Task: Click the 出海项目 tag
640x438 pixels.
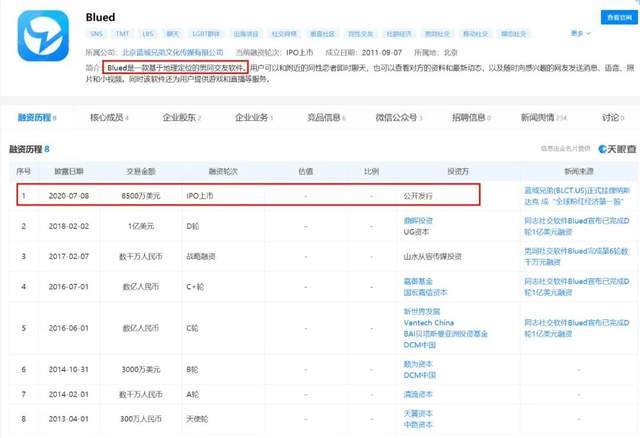Action: (x=246, y=34)
